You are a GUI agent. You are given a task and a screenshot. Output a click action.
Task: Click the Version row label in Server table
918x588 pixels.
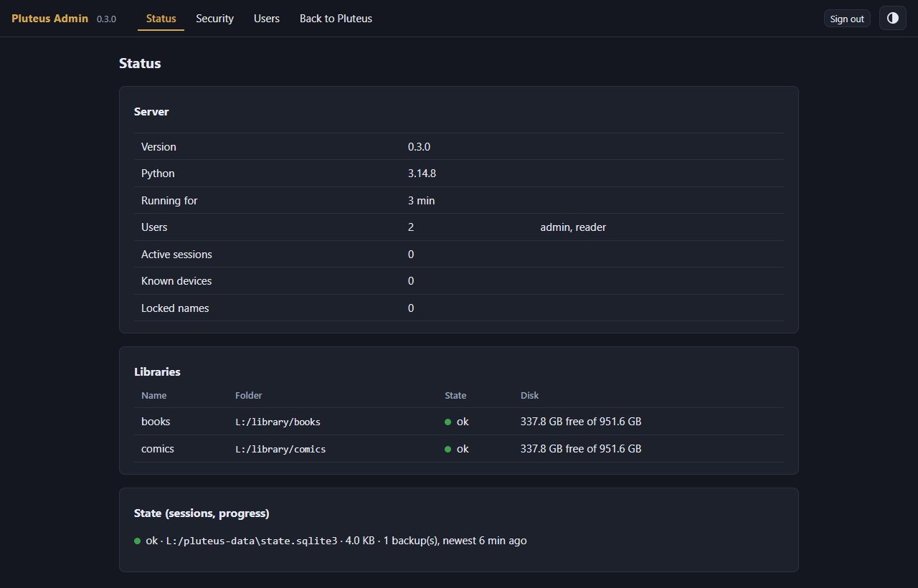coord(158,147)
